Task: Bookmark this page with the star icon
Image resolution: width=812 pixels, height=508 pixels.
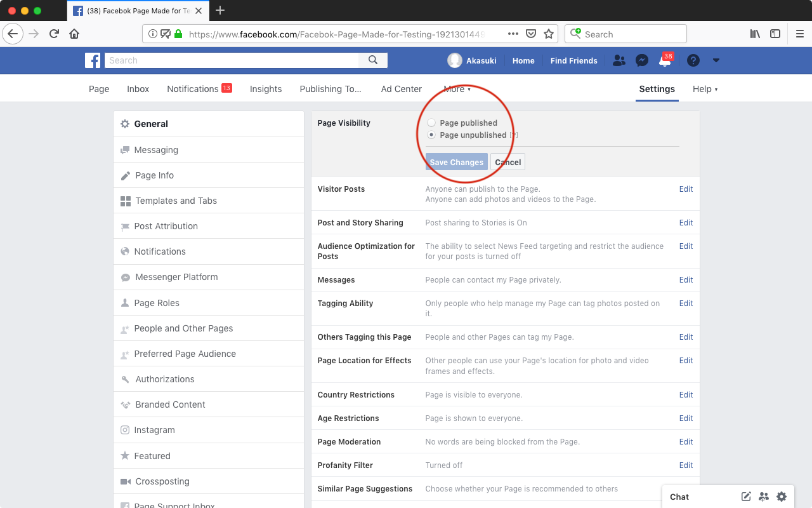Action: click(549, 34)
